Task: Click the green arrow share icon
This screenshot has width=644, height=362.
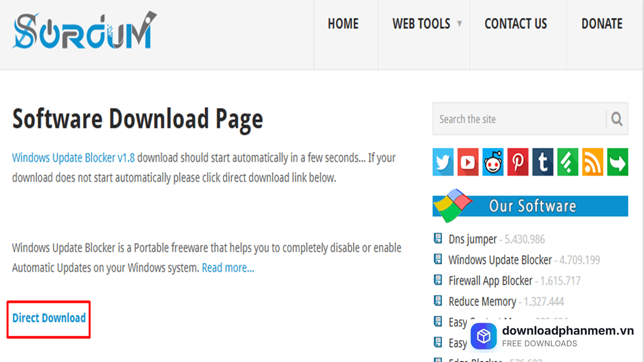Action: tap(617, 162)
